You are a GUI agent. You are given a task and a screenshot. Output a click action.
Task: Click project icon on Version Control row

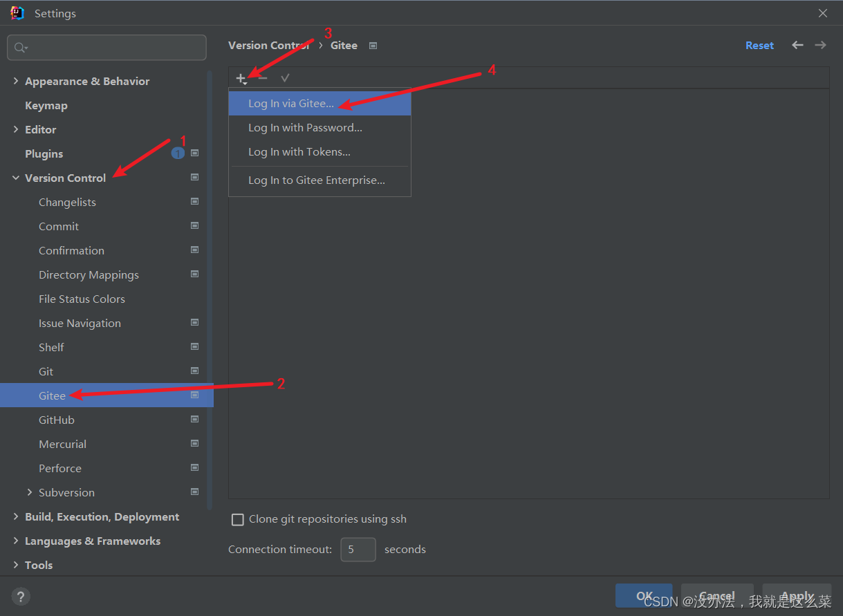[194, 177]
